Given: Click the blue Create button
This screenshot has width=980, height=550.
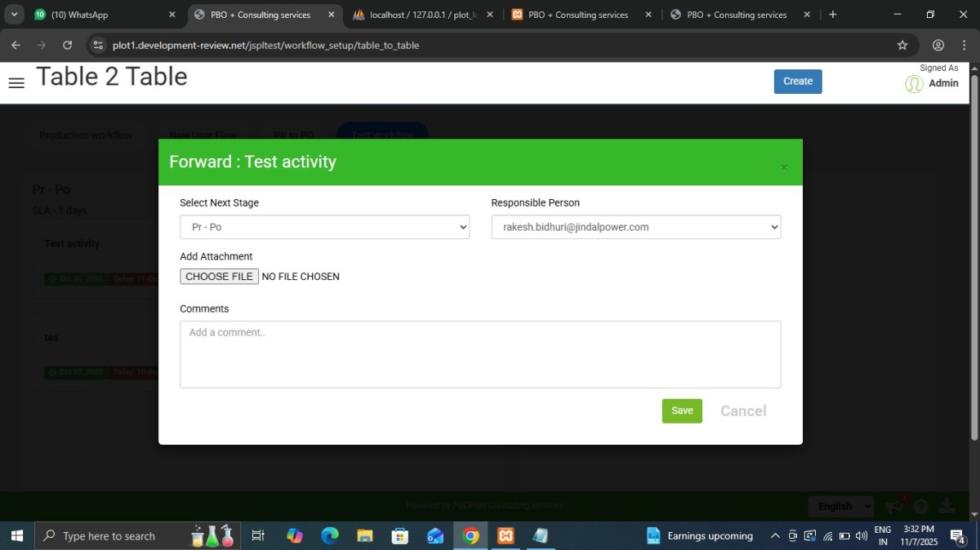Looking at the screenshot, I should pyautogui.click(x=797, y=82).
